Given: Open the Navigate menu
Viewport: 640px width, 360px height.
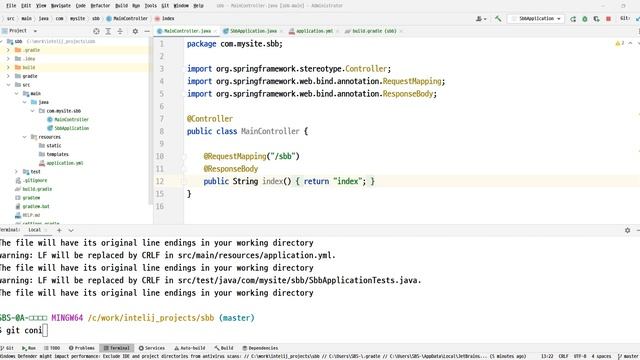Looking at the screenshot, I should 61,6.
